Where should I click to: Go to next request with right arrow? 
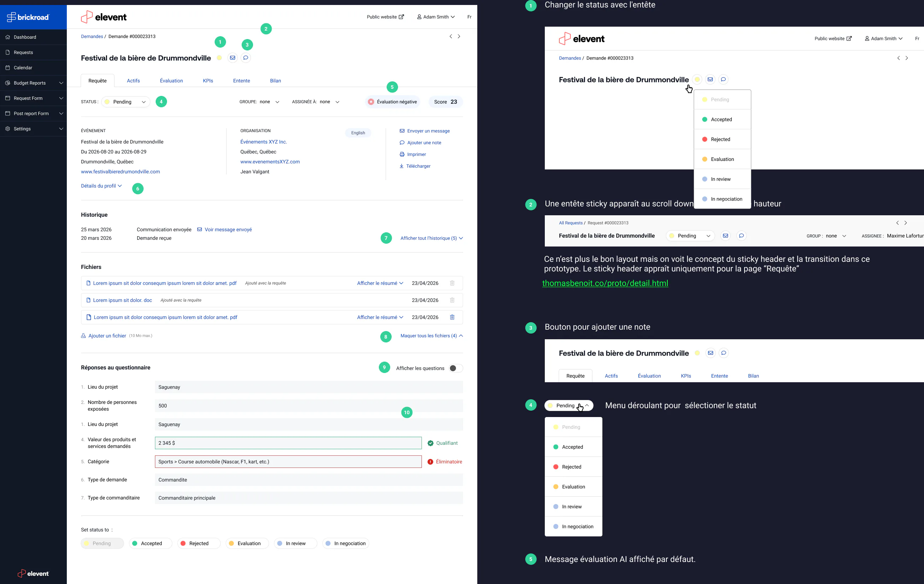click(459, 37)
